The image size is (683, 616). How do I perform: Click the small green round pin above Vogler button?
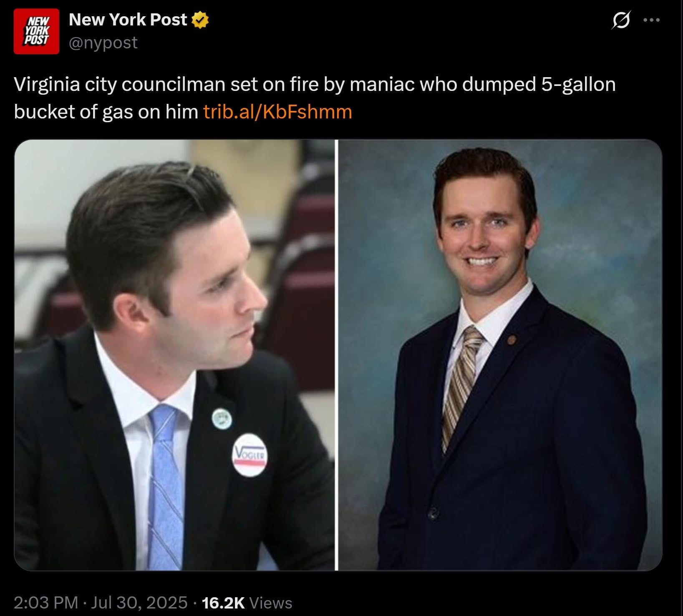pyautogui.click(x=222, y=418)
